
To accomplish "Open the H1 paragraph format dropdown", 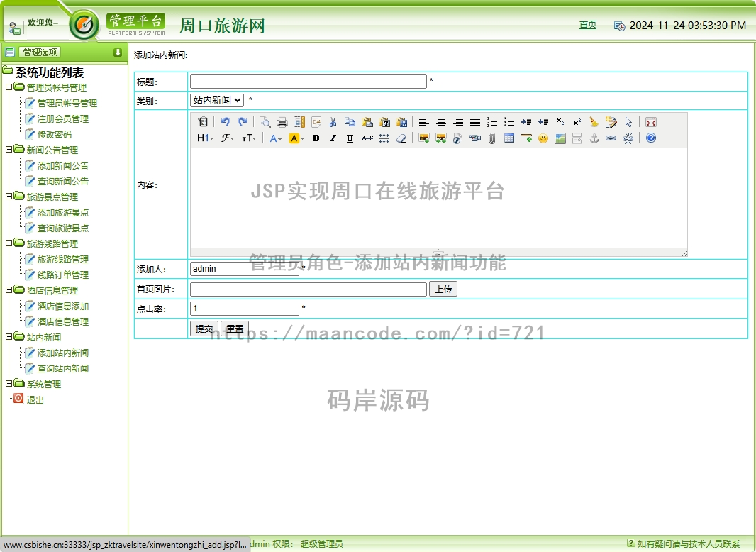I will pyautogui.click(x=205, y=138).
